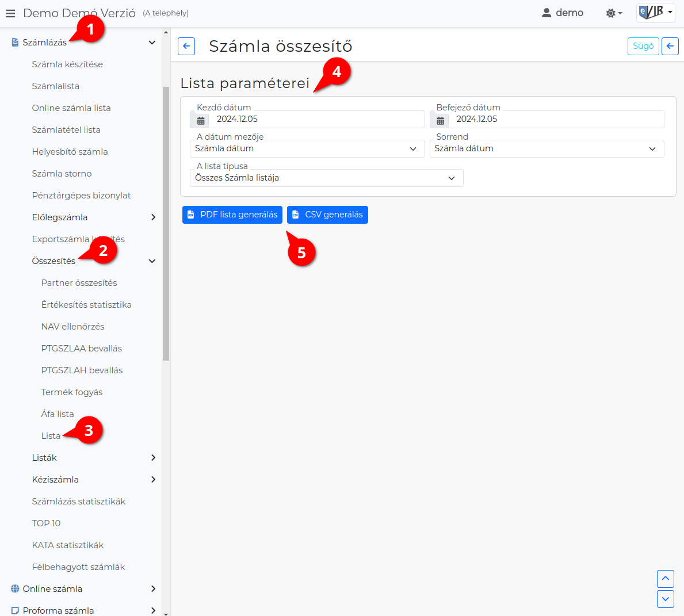
Task: Open the hamburger menu icon
Action: [10, 13]
